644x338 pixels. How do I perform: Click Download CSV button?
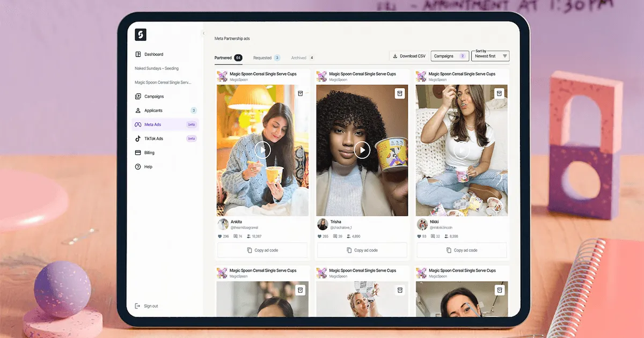tap(409, 56)
